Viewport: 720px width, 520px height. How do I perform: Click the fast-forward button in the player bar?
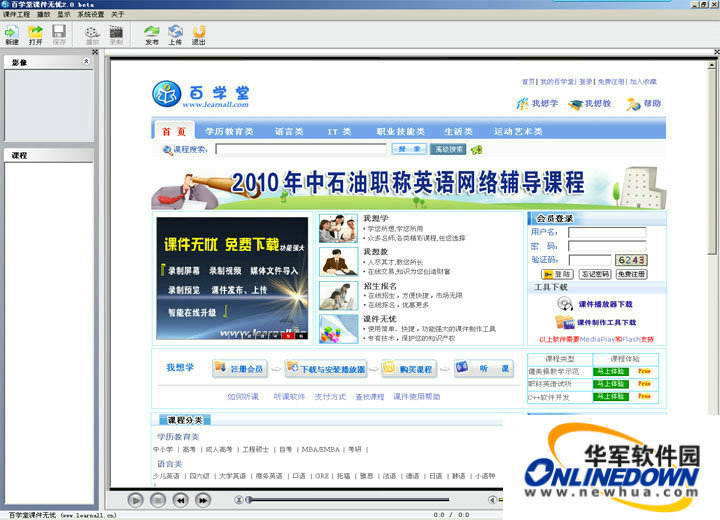[x=203, y=499]
